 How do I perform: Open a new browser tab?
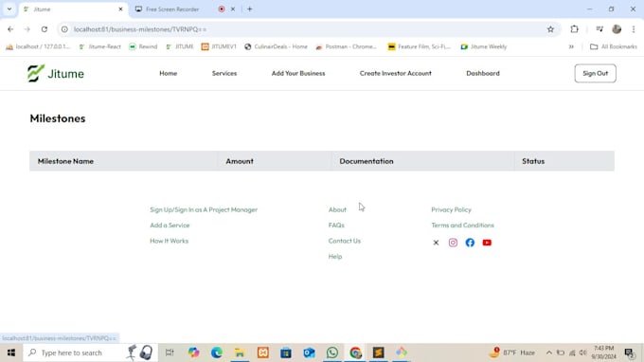pyautogui.click(x=250, y=9)
